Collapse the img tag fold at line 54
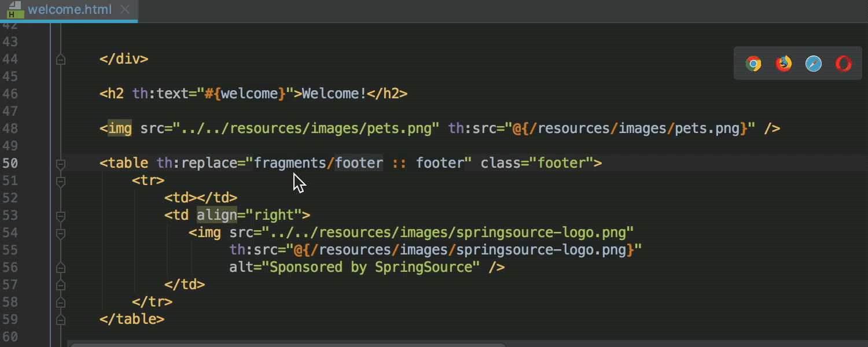This screenshot has width=868, height=347. coord(60,233)
